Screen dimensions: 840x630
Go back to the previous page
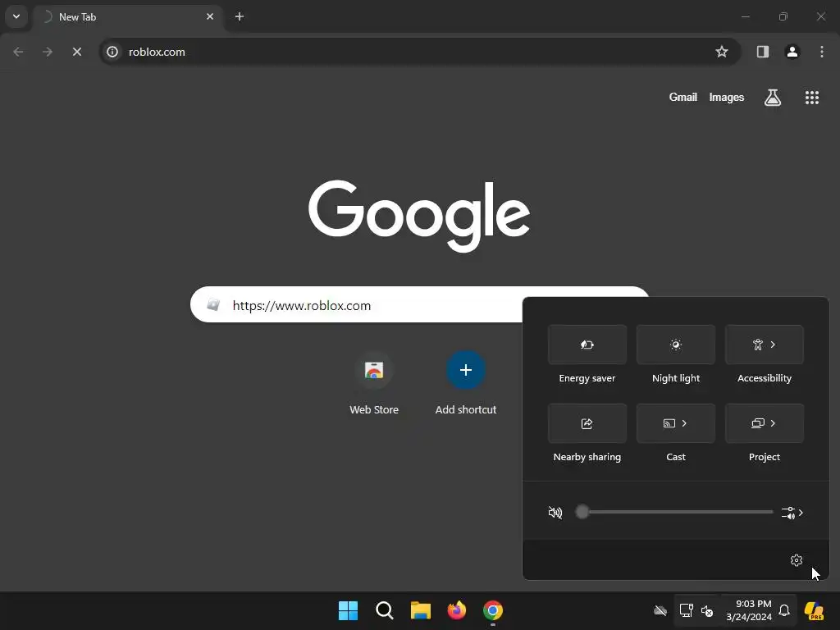click(18, 52)
